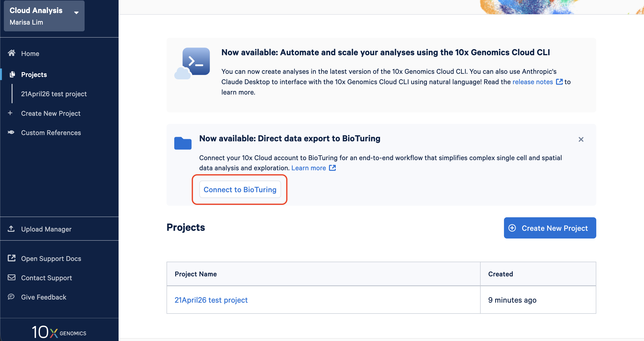644x341 pixels.
Task: Go to Custom References in the sidebar
Action: [x=51, y=133]
